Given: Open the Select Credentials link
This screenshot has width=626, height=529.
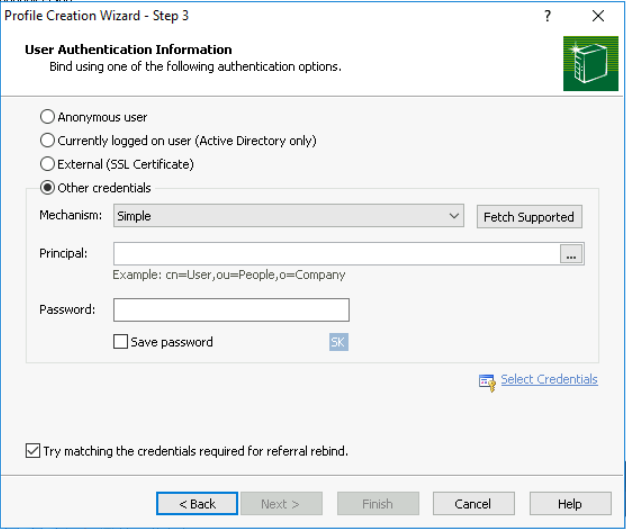Looking at the screenshot, I should pyautogui.click(x=549, y=379).
